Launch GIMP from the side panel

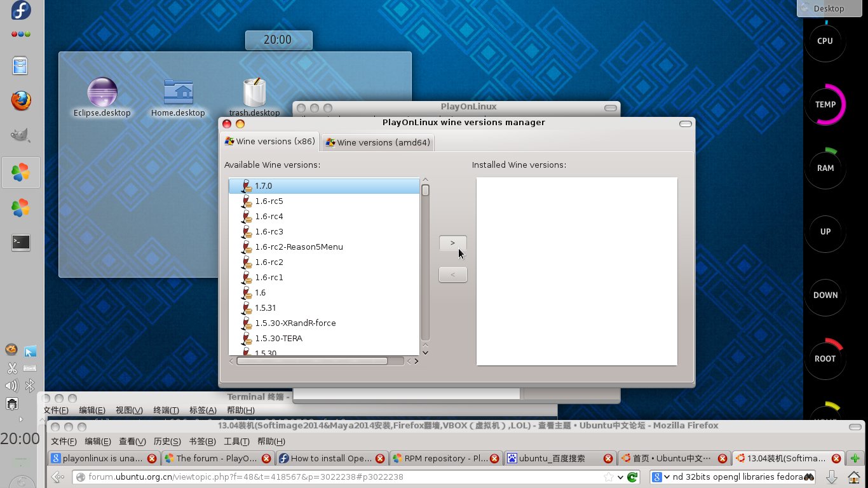21,135
